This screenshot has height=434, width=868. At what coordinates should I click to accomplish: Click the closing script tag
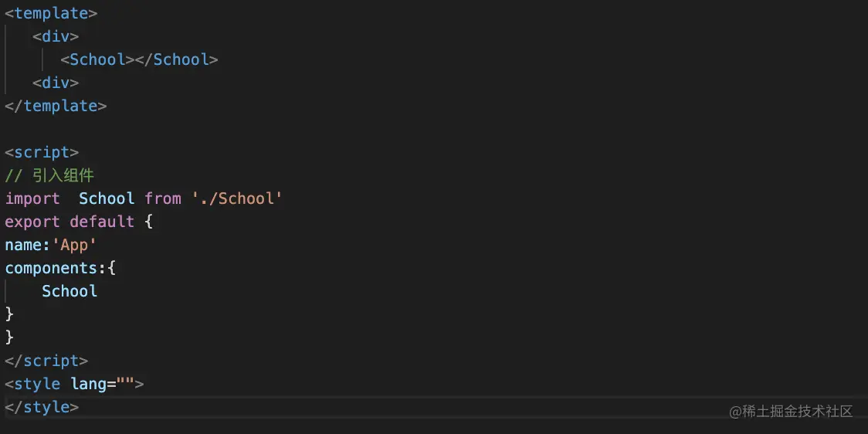[46, 361]
